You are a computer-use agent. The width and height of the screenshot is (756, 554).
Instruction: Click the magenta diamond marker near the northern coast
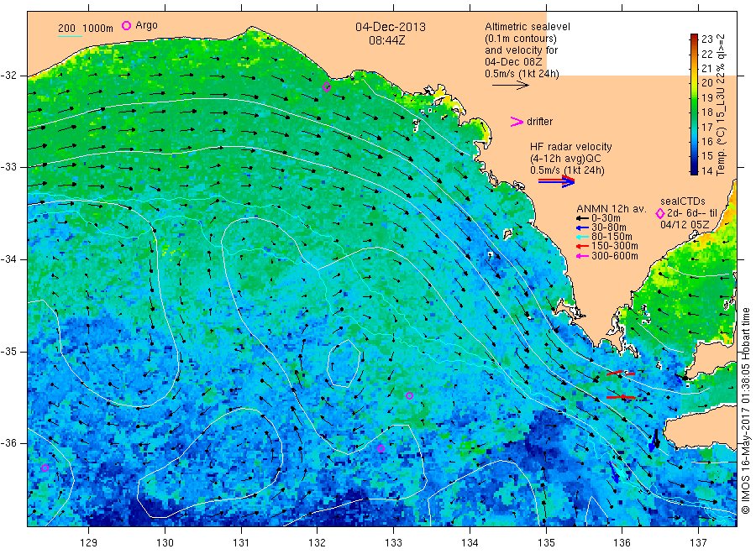(x=327, y=87)
